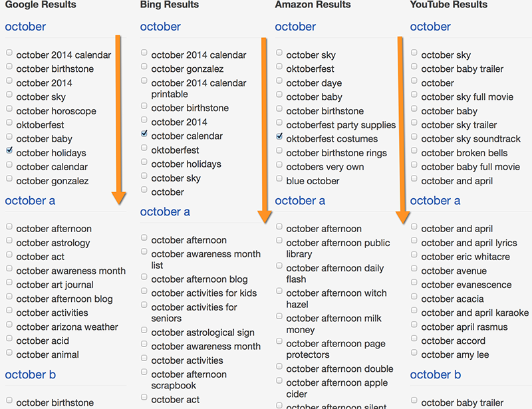Click the Bing "october" heading link
532x409 pixels.
[x=160, y=27]
